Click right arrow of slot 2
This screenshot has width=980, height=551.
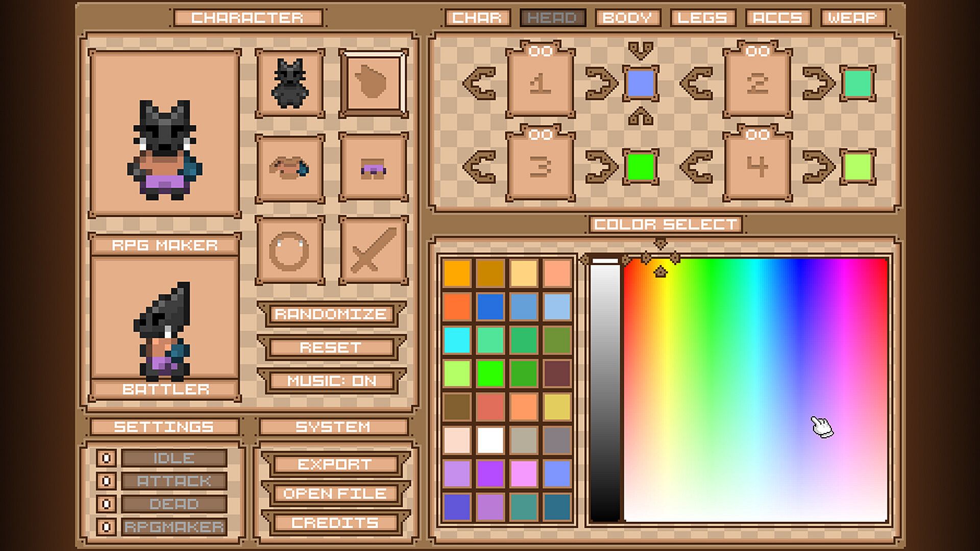818,83
